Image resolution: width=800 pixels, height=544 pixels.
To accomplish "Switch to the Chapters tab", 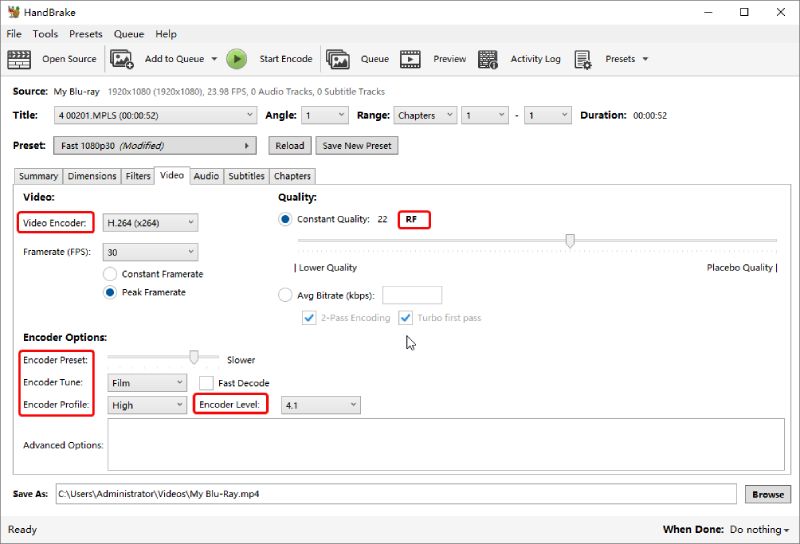I will 292,176.
